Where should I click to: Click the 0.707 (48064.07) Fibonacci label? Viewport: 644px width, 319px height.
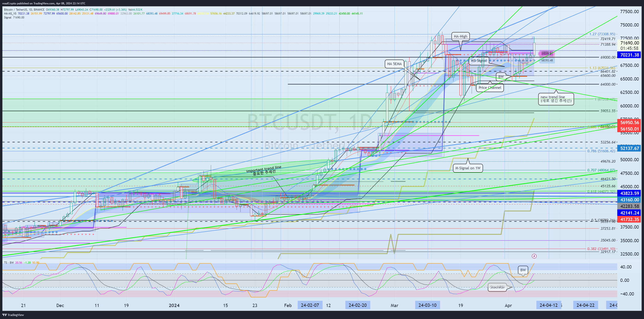coord(601,170)
